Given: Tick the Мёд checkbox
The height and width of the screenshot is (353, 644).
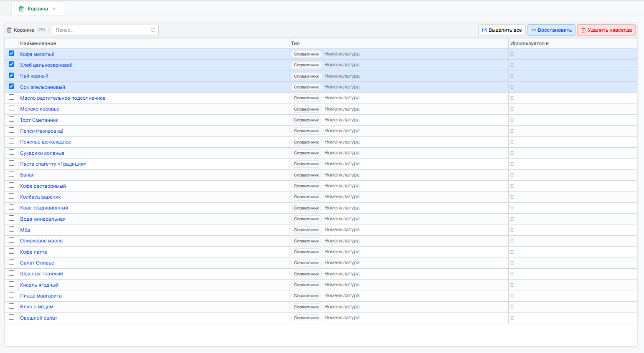Looking at the screenshot, I should click(12, 229).
